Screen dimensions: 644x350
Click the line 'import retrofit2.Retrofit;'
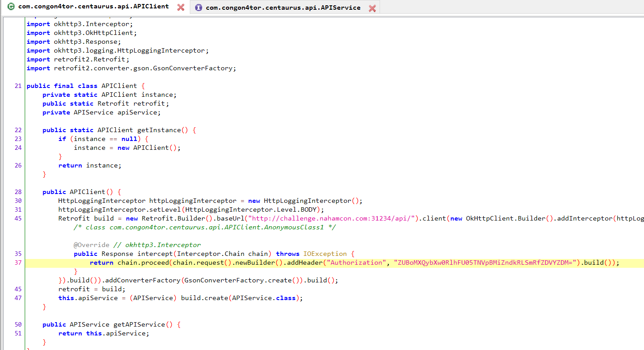tap(78, 59)
